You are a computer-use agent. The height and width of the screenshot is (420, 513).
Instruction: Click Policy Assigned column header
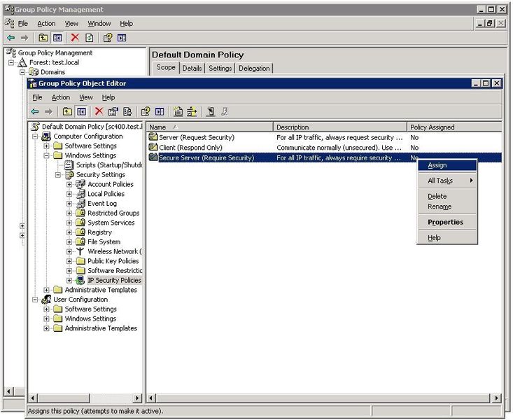pos(454,127)
